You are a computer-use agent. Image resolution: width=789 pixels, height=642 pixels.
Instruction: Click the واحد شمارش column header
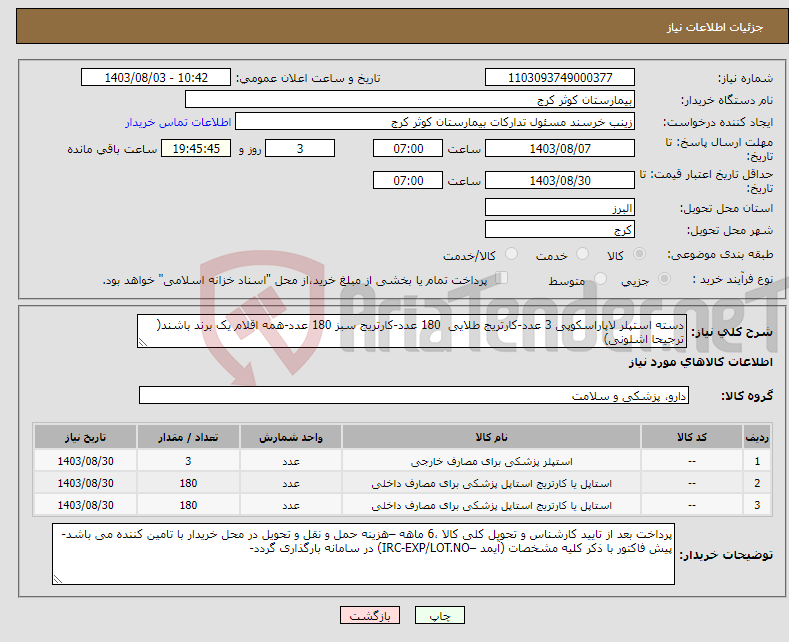pos(290,437)
